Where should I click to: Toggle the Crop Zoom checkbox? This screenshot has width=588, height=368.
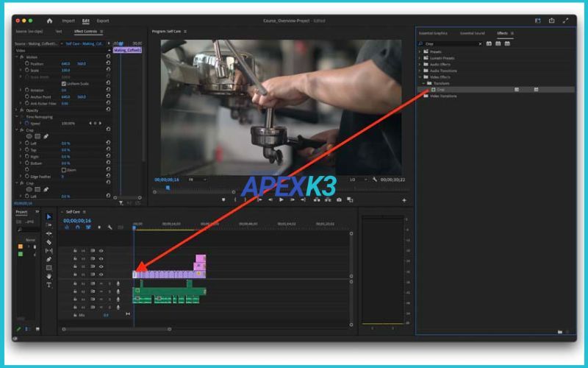click(x=64, y=170)
